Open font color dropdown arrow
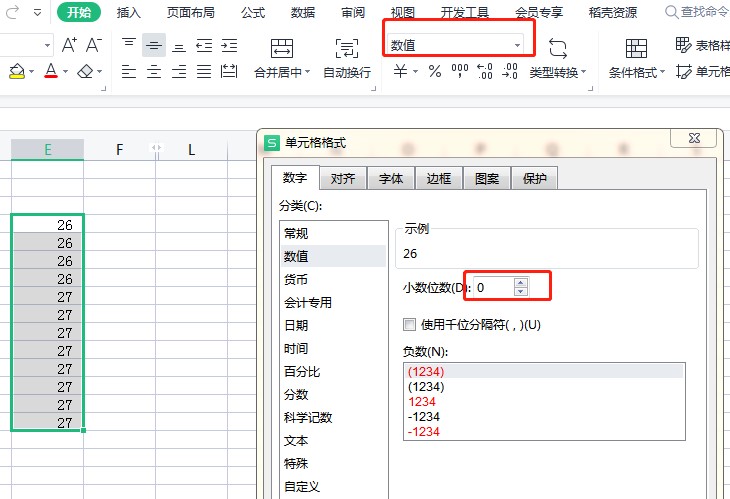This screenshot has width=730, height=499. click(x=65, y=72)
